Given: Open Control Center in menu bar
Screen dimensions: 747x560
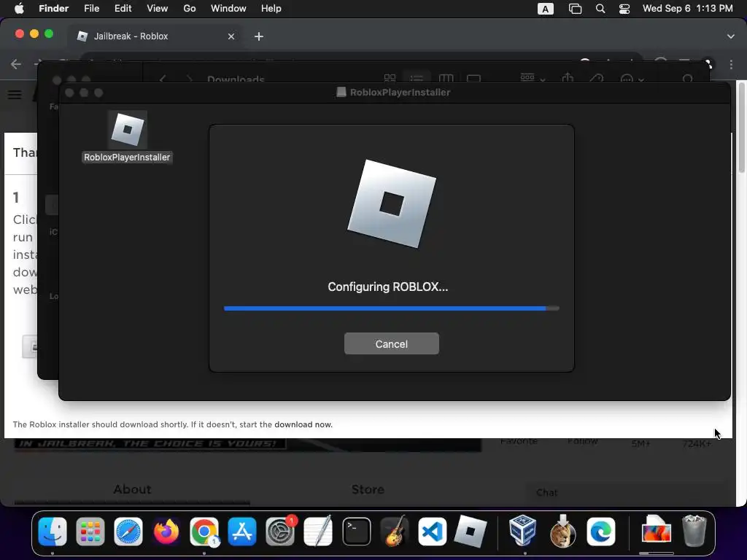Looking at the screenshot, I should 624,9.
